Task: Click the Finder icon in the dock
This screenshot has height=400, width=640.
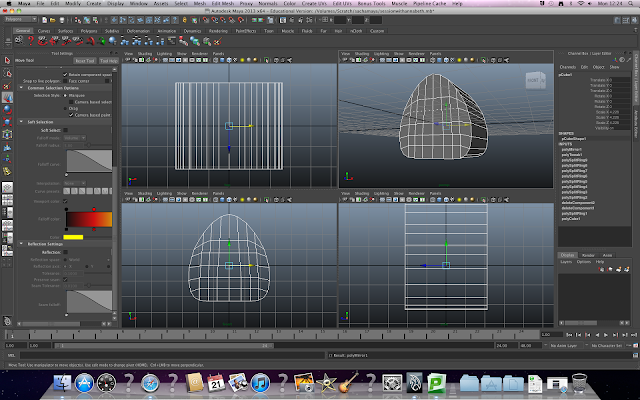Action: point(62,383)
